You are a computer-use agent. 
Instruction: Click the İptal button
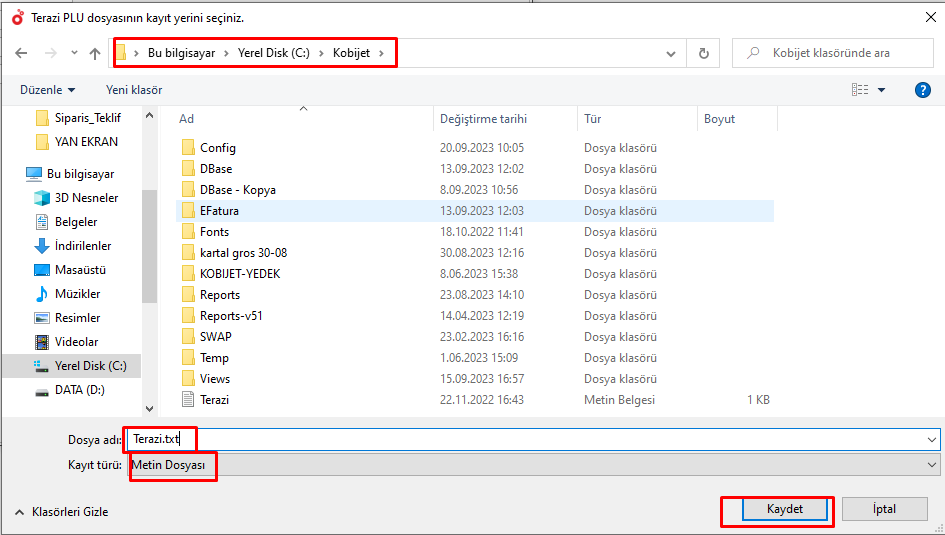[x=884, y=509]
